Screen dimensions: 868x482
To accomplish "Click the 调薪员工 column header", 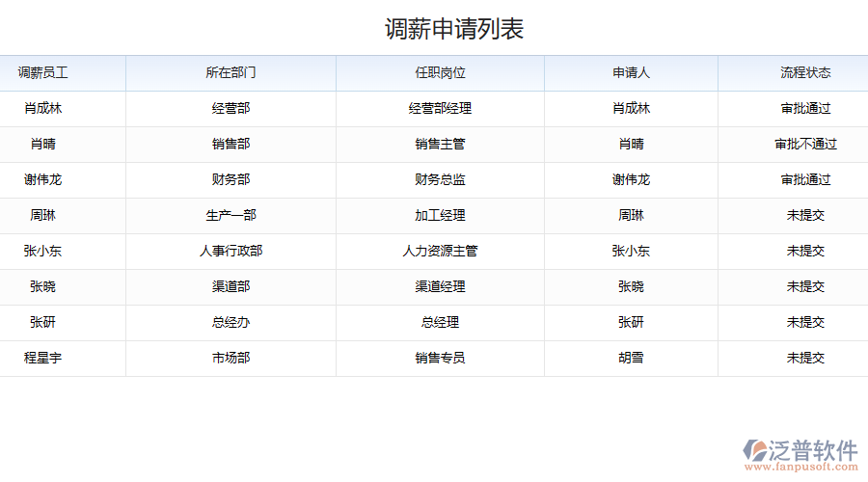I will coord(42,72).
